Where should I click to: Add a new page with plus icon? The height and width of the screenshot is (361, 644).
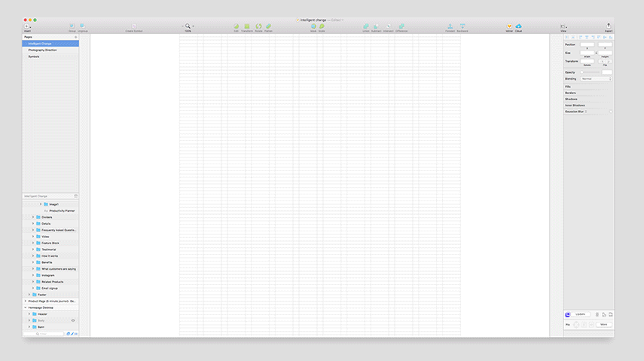pyautogui.click(x=75, y=37)
